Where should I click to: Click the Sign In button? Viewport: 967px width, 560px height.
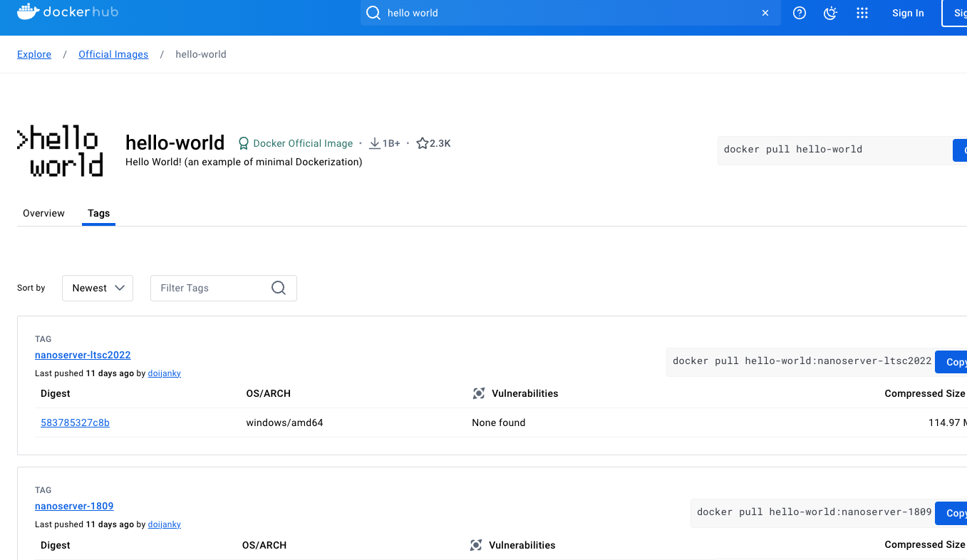tap(908, 13)
